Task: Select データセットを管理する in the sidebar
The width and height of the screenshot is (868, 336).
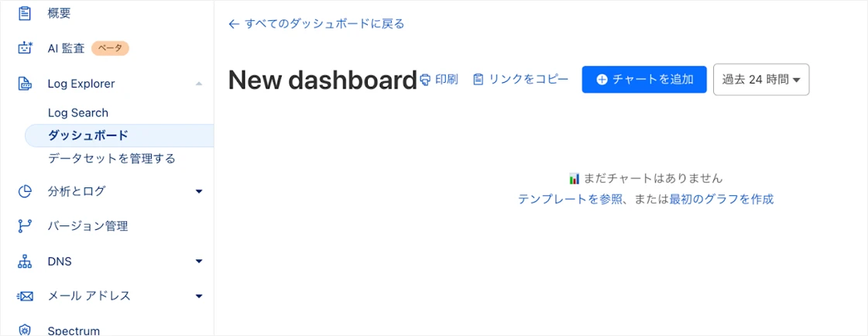Action: pos(112,159)
